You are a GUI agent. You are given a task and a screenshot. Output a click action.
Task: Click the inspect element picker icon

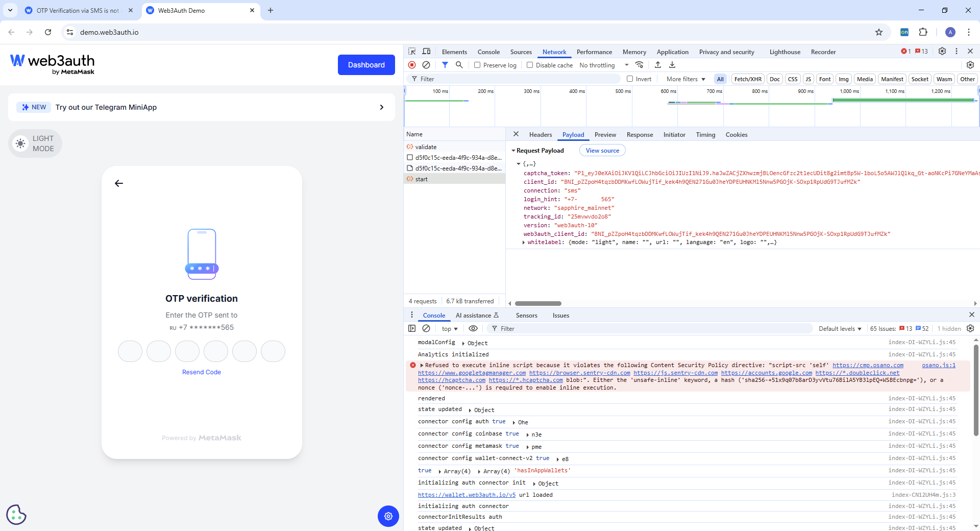[x=412, y=52]
